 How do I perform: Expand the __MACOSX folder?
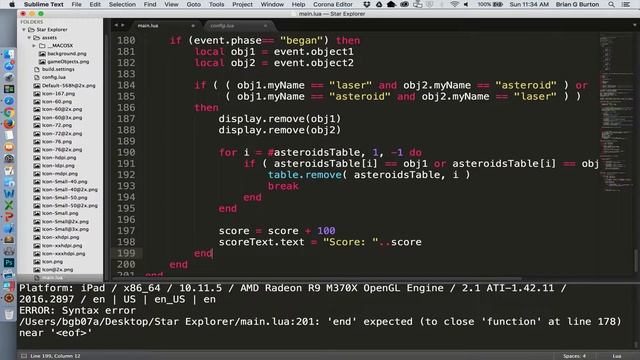(35, 46)
